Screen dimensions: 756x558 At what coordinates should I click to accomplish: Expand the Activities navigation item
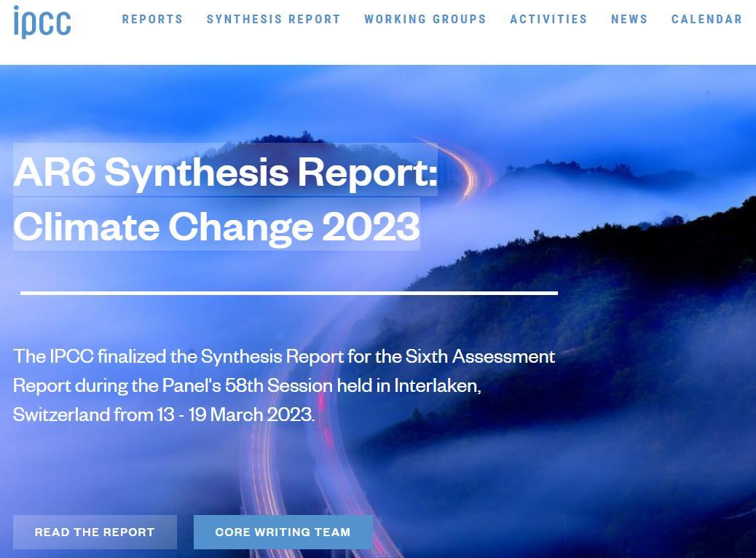click(548, 19)
